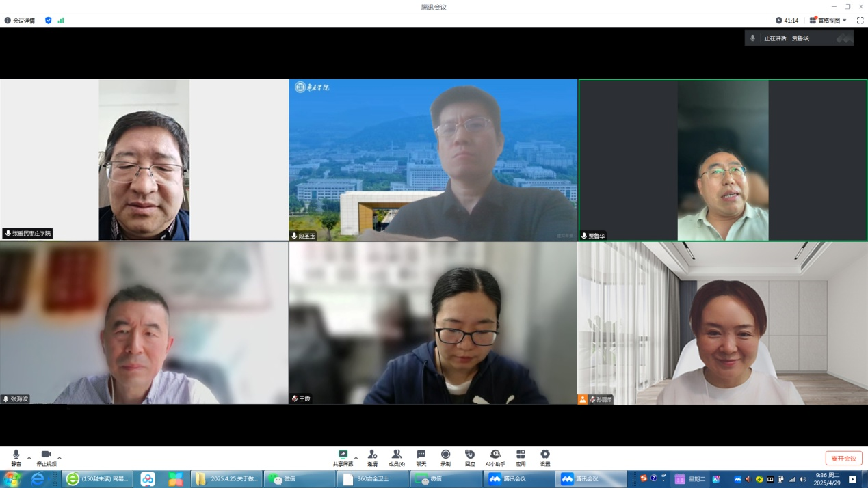The width and height of the screenshot is (868, 488).
Task: Open share screen options arrow
Action: click(x=356, y=458)
